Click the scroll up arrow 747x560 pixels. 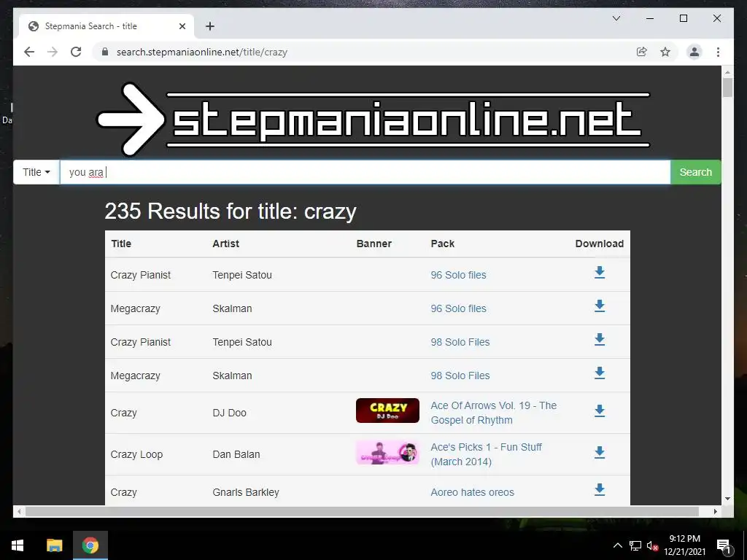click(727, 72)
